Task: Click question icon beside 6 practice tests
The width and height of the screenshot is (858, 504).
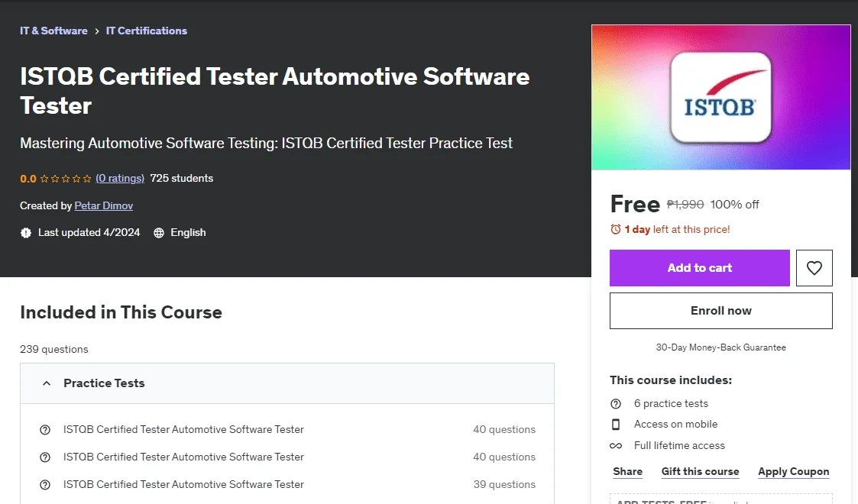Action: tap(616, 404)
